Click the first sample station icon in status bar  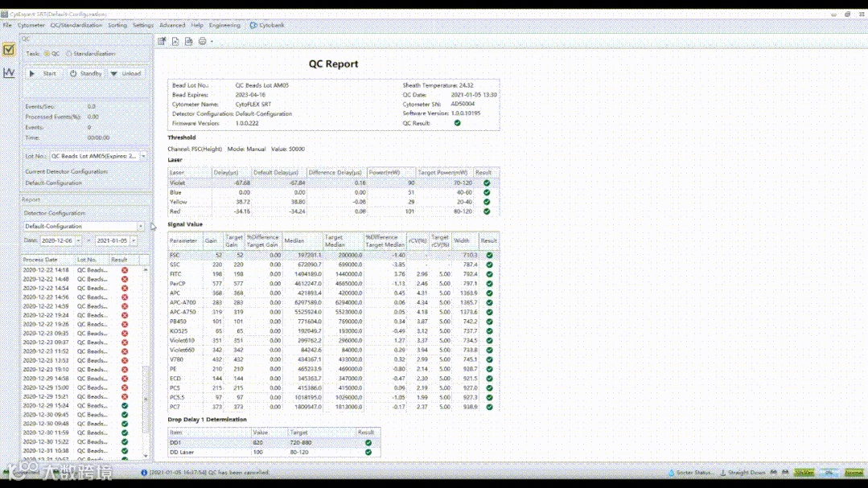coord(774,473)
